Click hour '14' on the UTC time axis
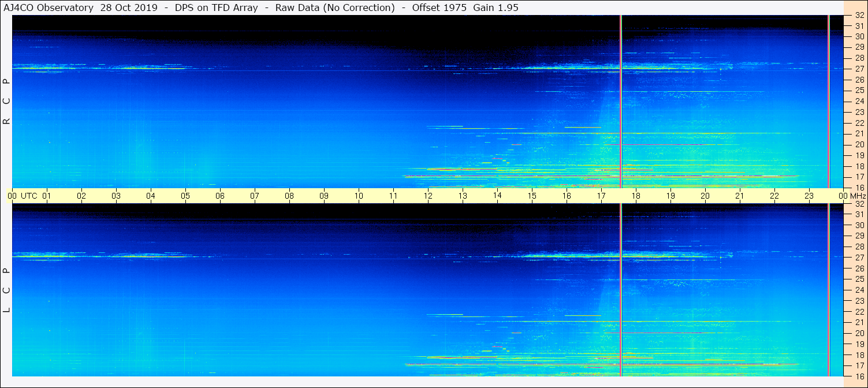The image size is (868, 388). [497, 196]
